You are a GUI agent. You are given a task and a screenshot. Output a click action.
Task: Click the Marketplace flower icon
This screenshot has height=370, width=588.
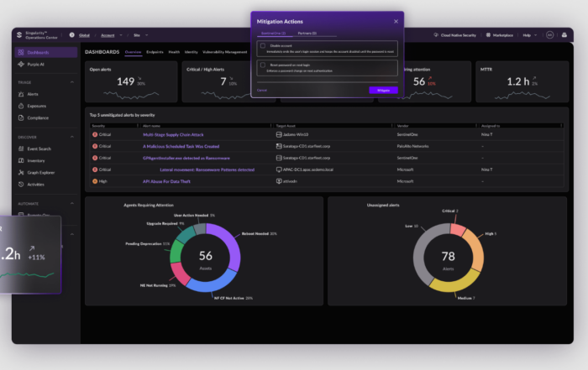tap(488, 35)
